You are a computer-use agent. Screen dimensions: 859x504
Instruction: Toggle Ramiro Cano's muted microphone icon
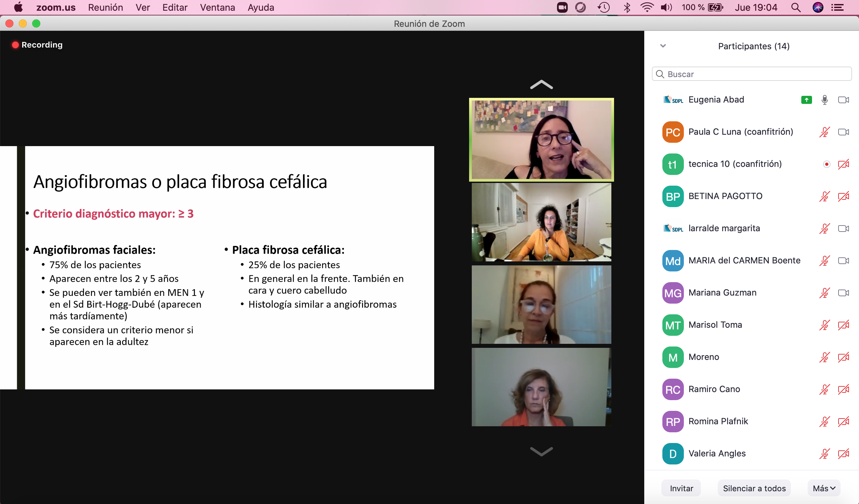coord(824,389)
